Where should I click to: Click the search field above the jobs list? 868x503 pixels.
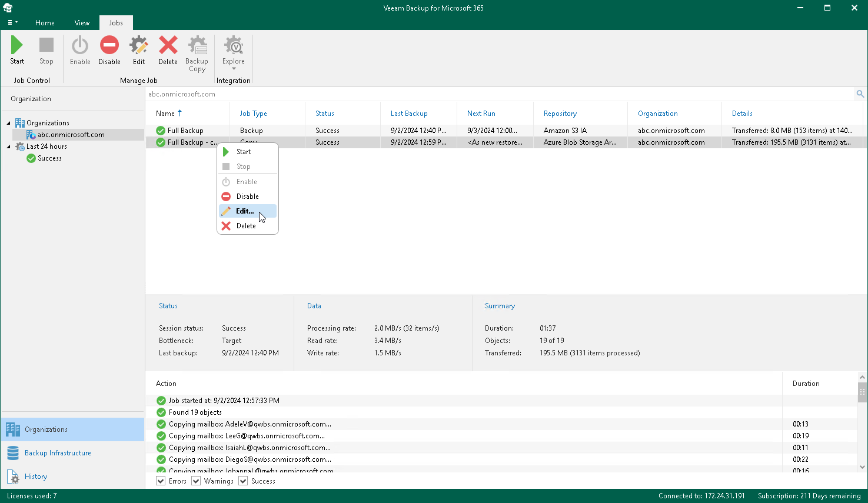[x=499, y=94]
